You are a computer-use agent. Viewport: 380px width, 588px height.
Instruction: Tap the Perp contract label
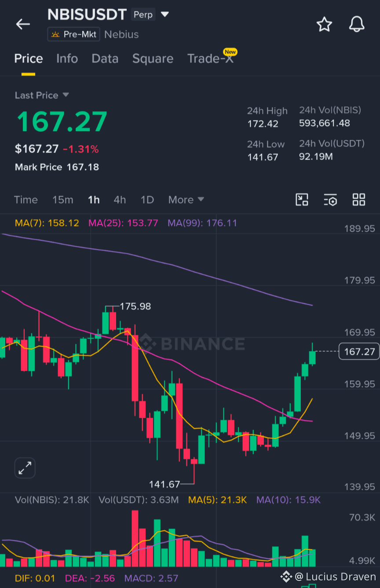click(x=143, y=15)
